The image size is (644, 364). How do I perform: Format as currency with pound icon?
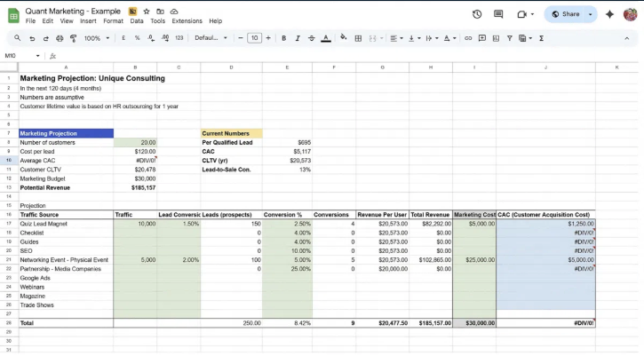tap(123, 38)
